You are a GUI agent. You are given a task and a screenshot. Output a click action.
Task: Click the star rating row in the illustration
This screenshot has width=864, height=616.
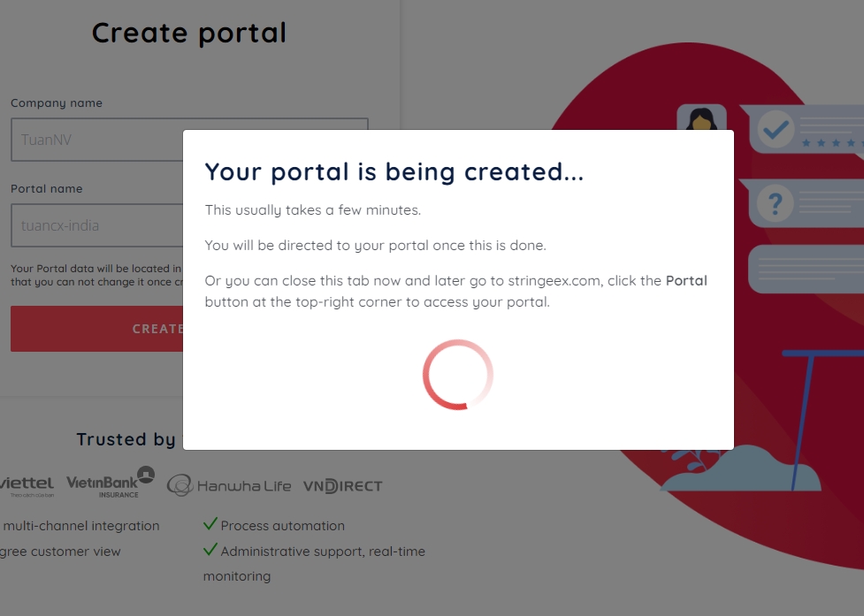(830, 141)
